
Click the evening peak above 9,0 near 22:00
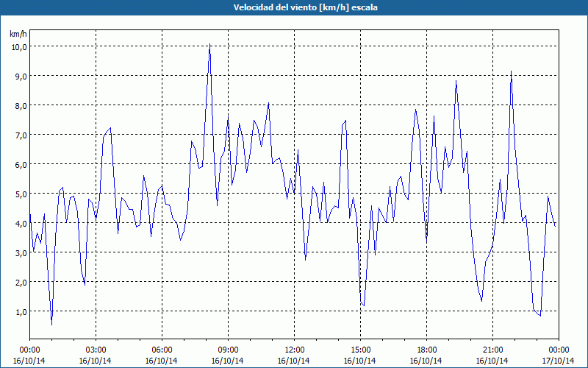coord(511,71)
